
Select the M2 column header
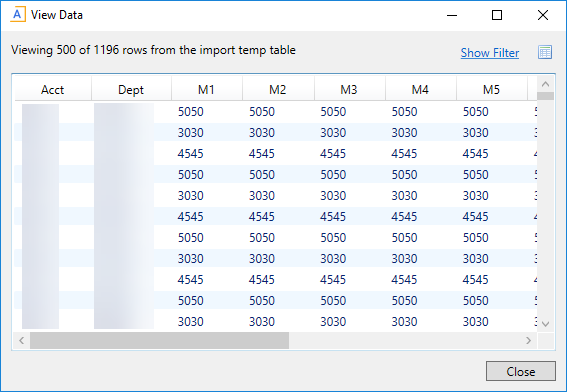pyautogui.click(x=278, y=89)
